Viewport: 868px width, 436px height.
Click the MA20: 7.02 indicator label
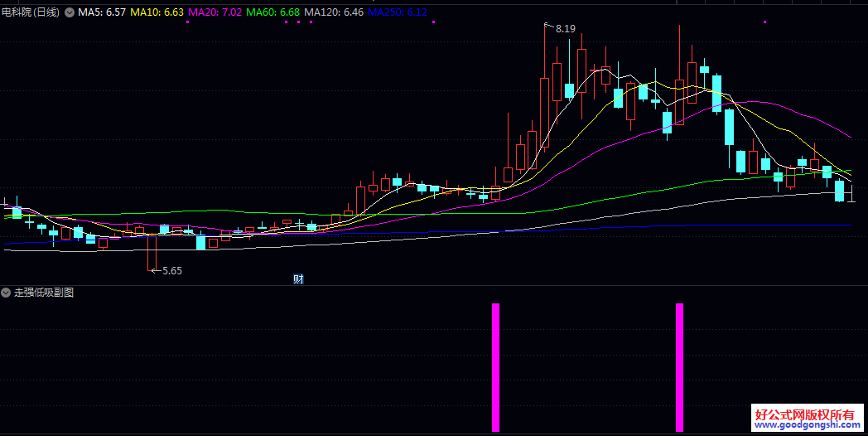coord(215,12)
